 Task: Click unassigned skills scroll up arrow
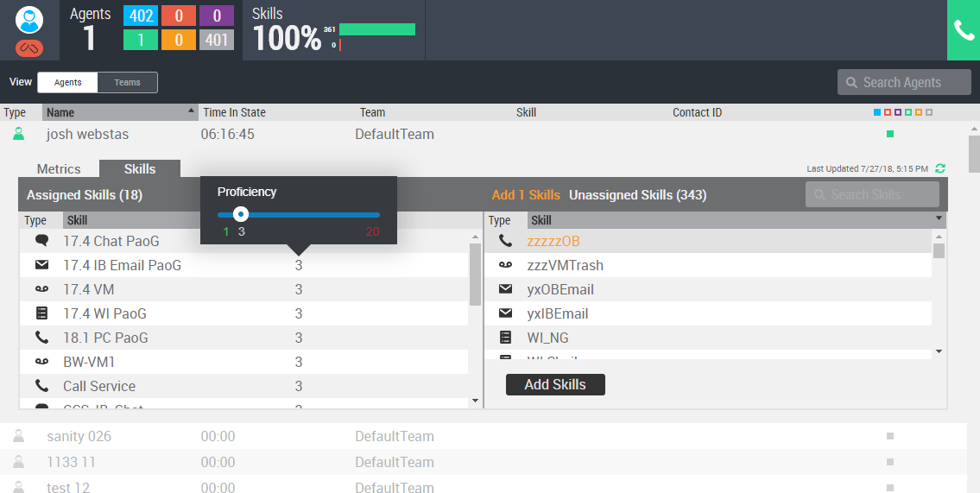point(939,237)
